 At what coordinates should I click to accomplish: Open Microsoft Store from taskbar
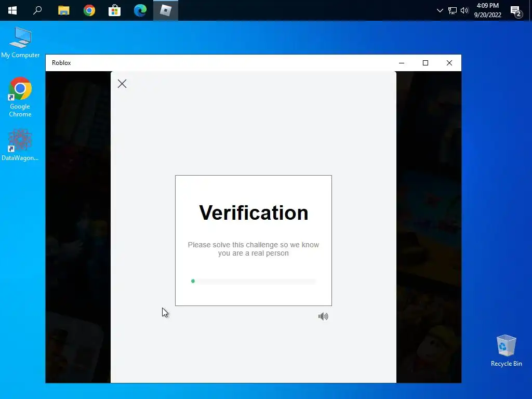[x=115, y=10]
